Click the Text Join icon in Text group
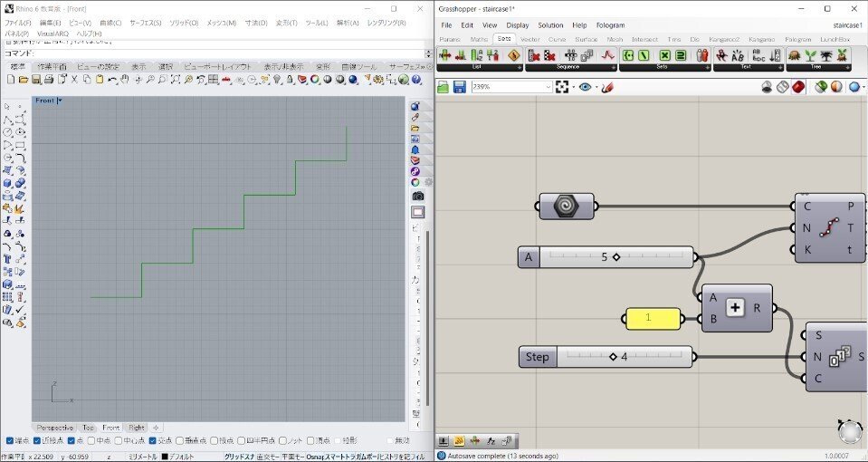The image size is (868, 462). click(739, 55)
